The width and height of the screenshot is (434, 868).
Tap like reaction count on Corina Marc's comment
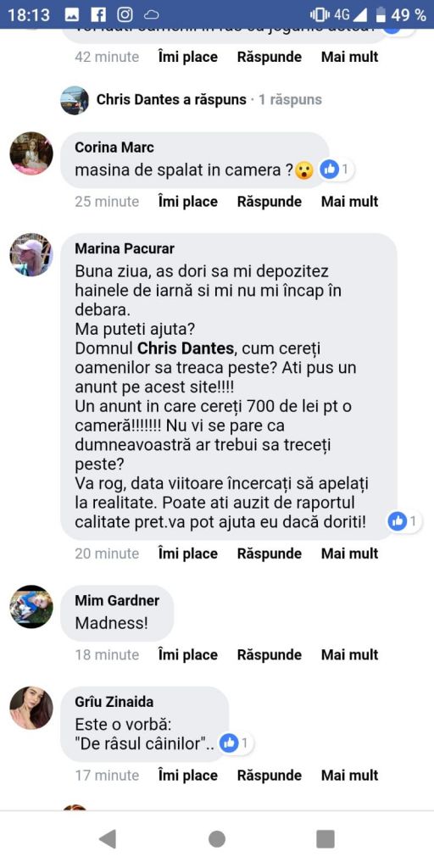click(336, 170)
